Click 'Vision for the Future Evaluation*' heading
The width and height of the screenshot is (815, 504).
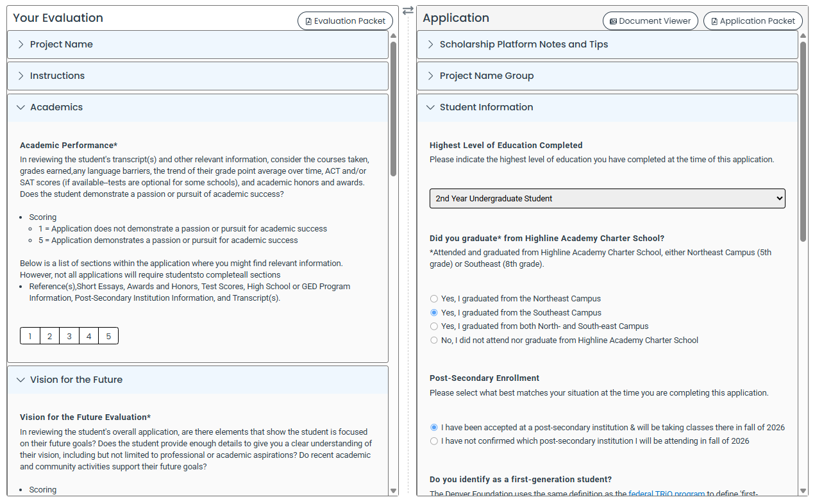[85, 417]
